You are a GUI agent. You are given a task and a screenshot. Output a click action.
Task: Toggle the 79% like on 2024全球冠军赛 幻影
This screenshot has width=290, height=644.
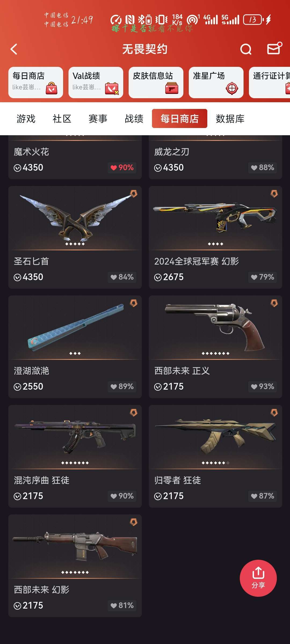pos(263,277)
